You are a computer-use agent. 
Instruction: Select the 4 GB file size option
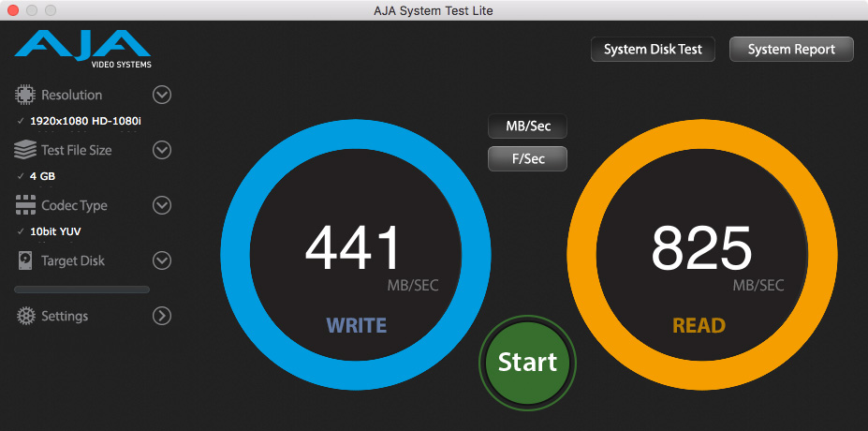click(43, 176)
